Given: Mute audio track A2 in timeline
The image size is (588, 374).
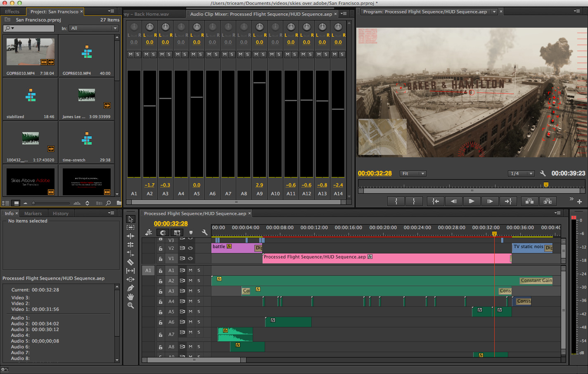Looking at the screenshot, I should (190, 281).
